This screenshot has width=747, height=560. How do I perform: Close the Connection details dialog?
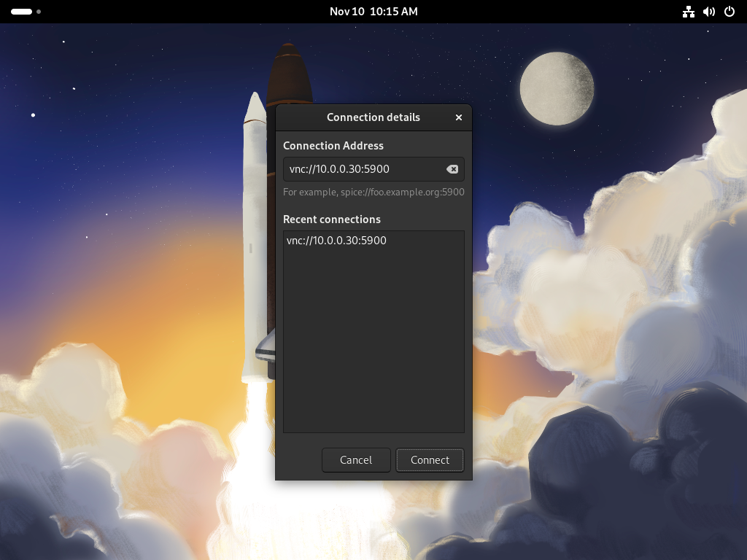(459, 117)
